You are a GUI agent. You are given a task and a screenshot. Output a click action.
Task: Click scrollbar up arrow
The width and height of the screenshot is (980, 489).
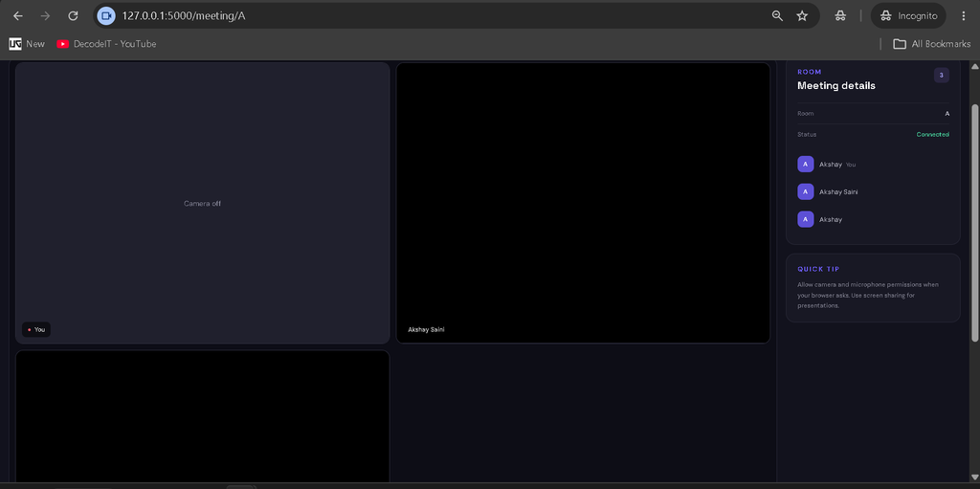point(974,66)
